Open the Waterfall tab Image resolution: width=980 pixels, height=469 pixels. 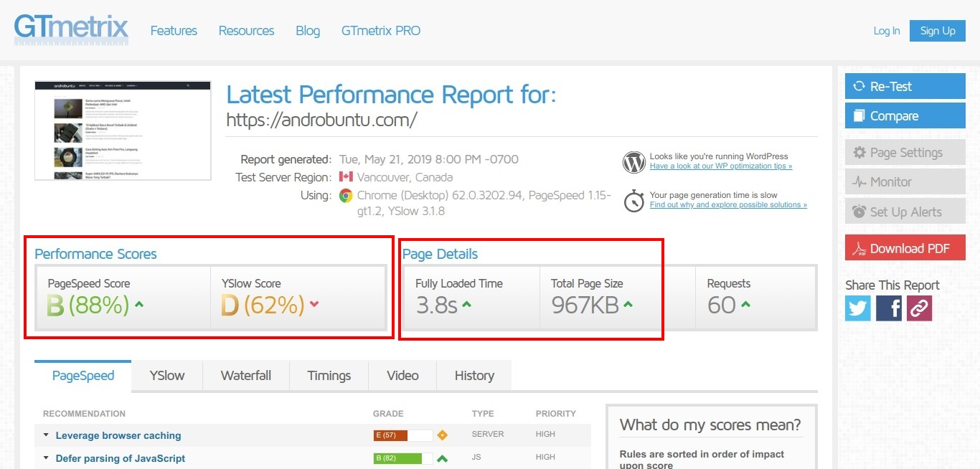point(246,376)
